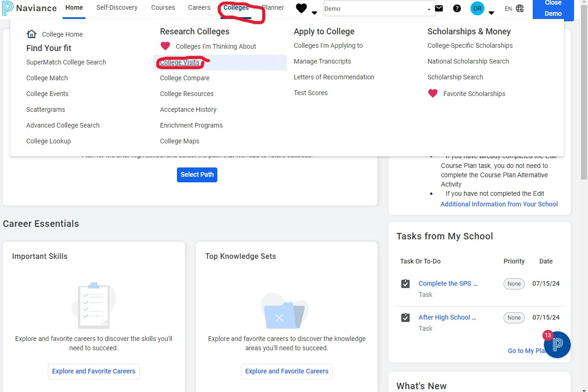
Task: Open Enrichment Programs
Action: (x=191, y=125)
